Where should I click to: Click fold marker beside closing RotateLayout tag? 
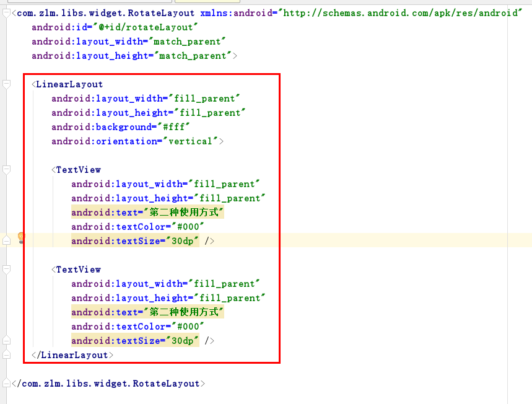pos(6,384)
